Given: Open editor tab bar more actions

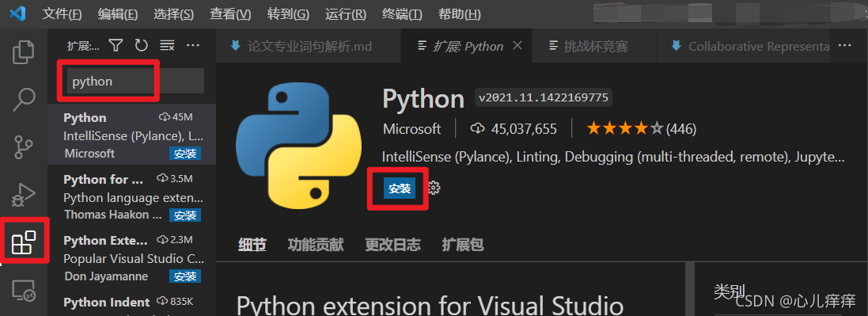Looking at the screenshot, I should [844, 45].
